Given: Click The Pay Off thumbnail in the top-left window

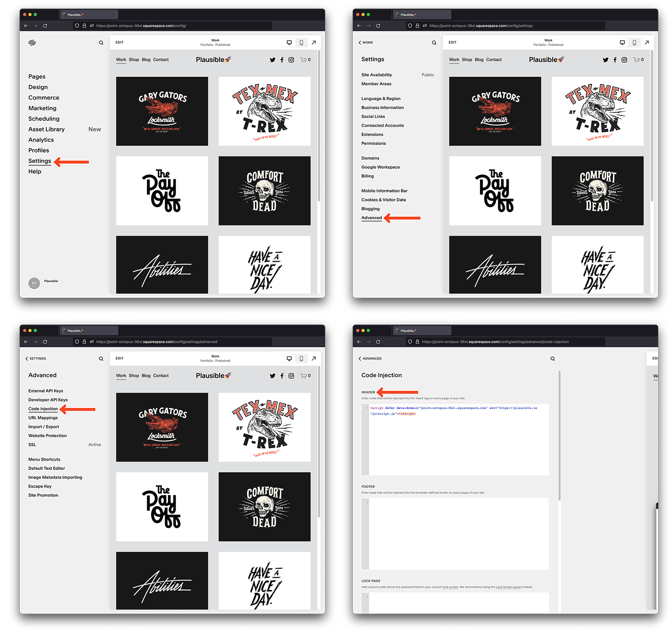Looking at the screenshot, I should (162, 191).
